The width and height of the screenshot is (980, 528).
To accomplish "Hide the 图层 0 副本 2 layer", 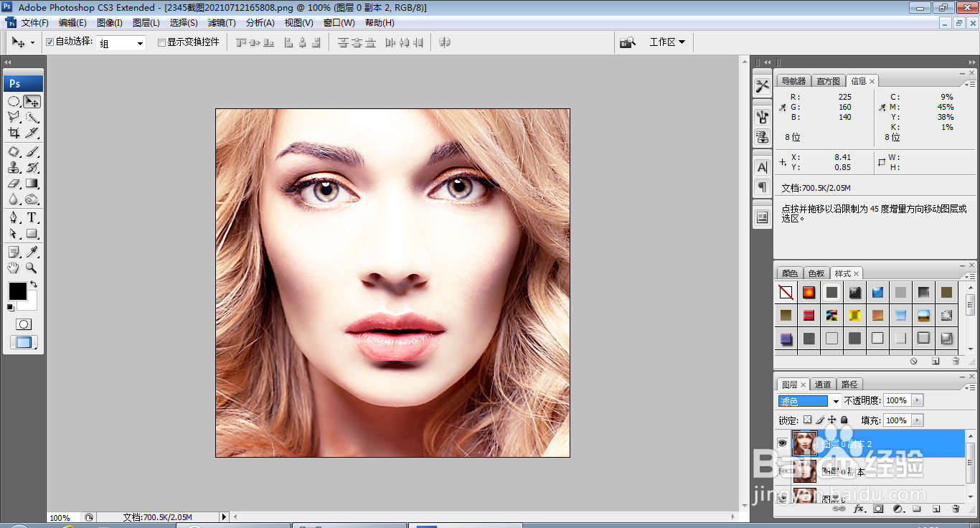I will (783, 444).
